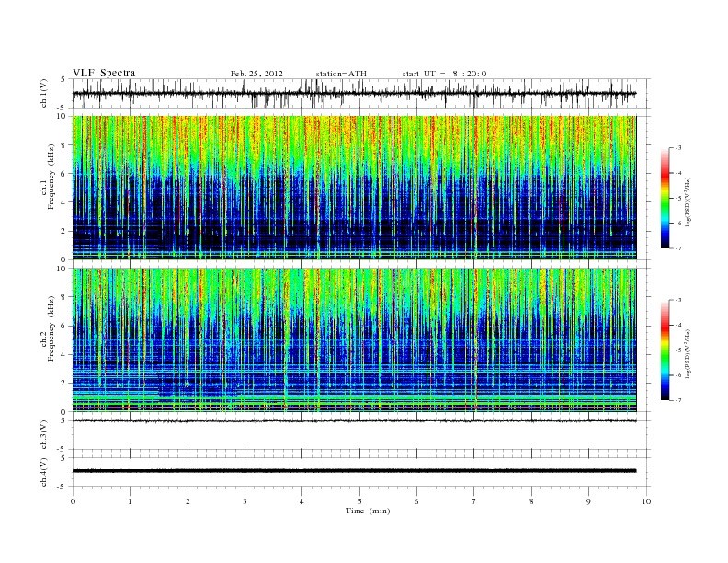
Task: Click the "4" minute tick label
Action: point(301,501)
